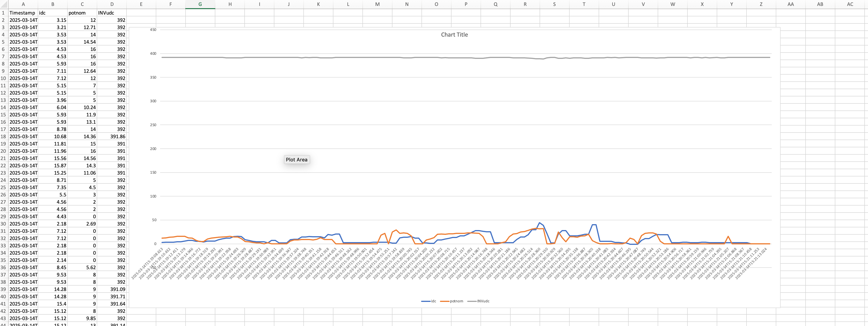Click cell containing 391.86
The image size is (868, 326).
point(112,137)
